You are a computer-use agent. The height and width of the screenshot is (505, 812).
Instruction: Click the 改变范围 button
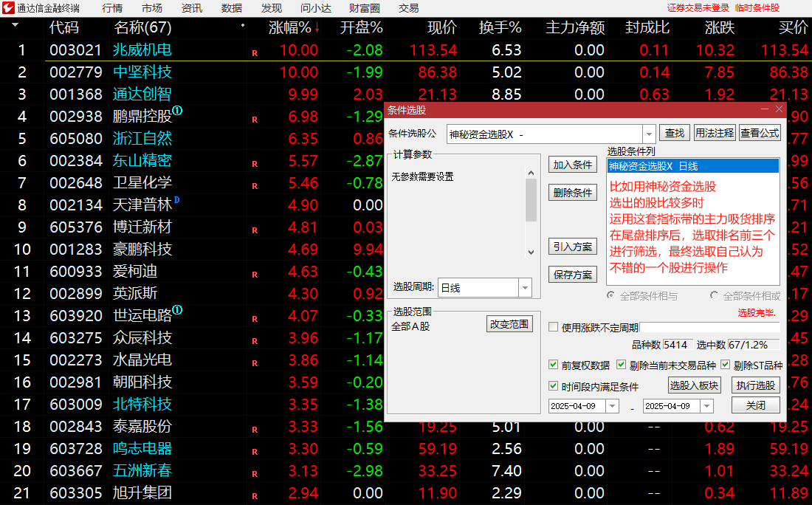pyautogui.click(x=509, y=324)
